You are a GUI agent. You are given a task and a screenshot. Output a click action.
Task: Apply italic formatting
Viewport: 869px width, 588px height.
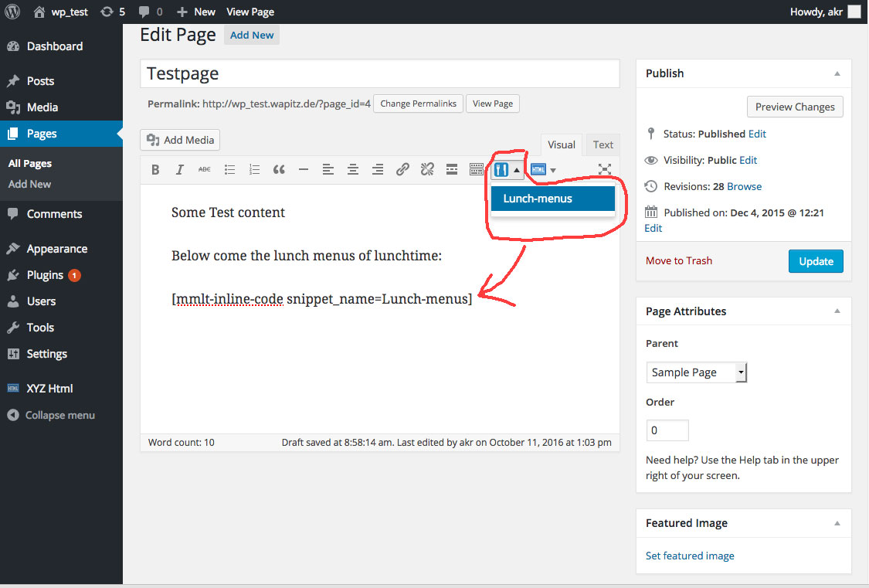180,170
